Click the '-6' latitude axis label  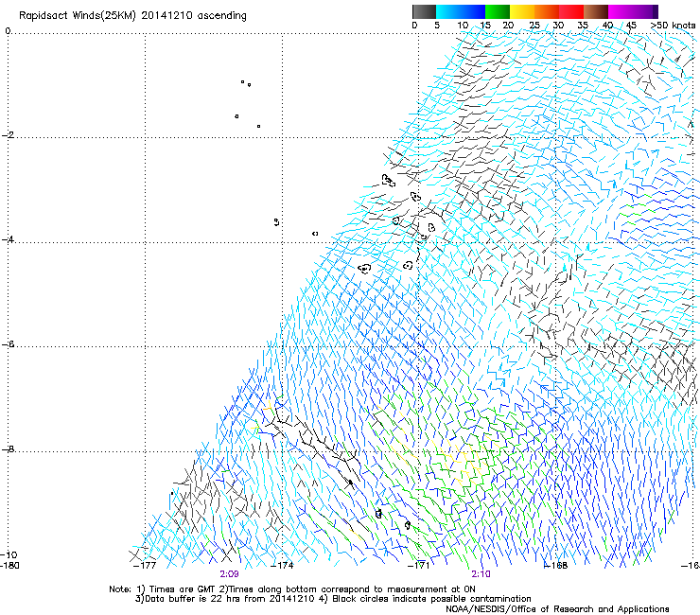8,344
